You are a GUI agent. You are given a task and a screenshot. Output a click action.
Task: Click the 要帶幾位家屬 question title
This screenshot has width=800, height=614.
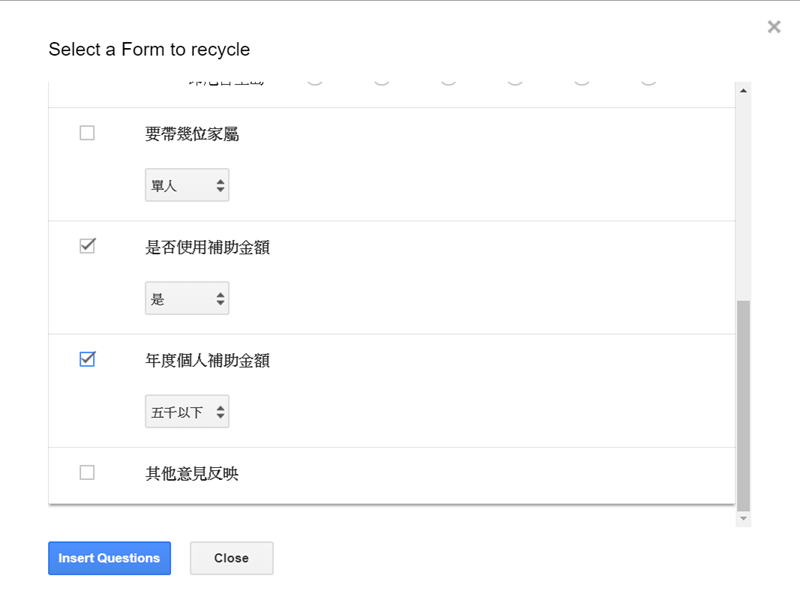click(x=192, y=134)
